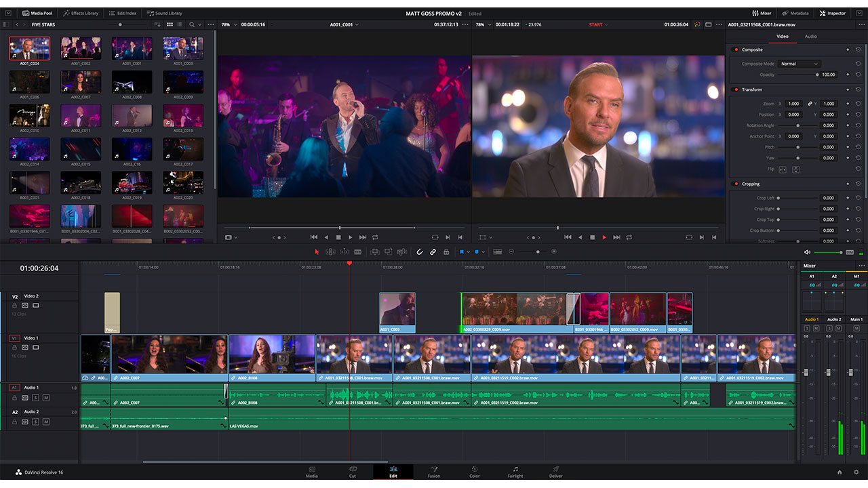Toggle Linked Selection chain icon

point(434,251)
